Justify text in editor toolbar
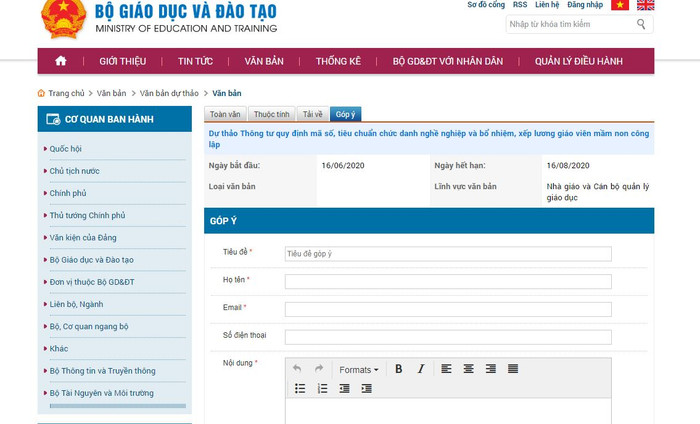The width and height of the screenshot is (700, 424). (x=513, y=369)
